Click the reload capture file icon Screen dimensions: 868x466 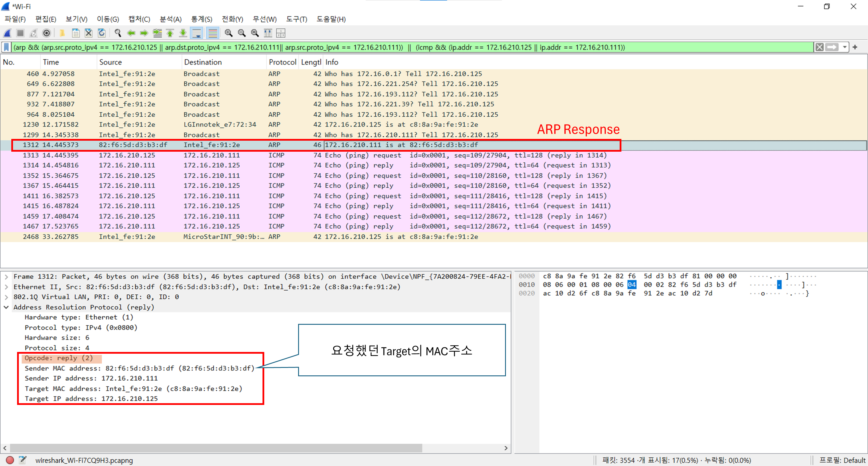point(101,33)
